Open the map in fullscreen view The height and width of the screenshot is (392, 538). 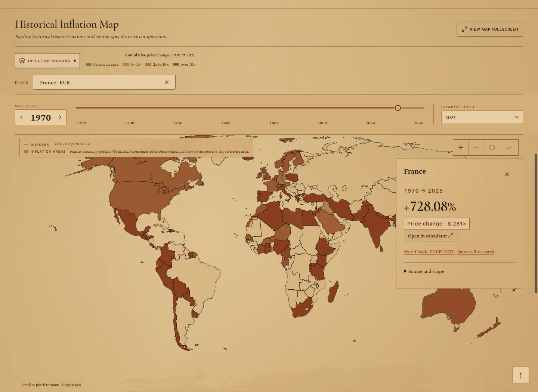[x=489, y=29]
